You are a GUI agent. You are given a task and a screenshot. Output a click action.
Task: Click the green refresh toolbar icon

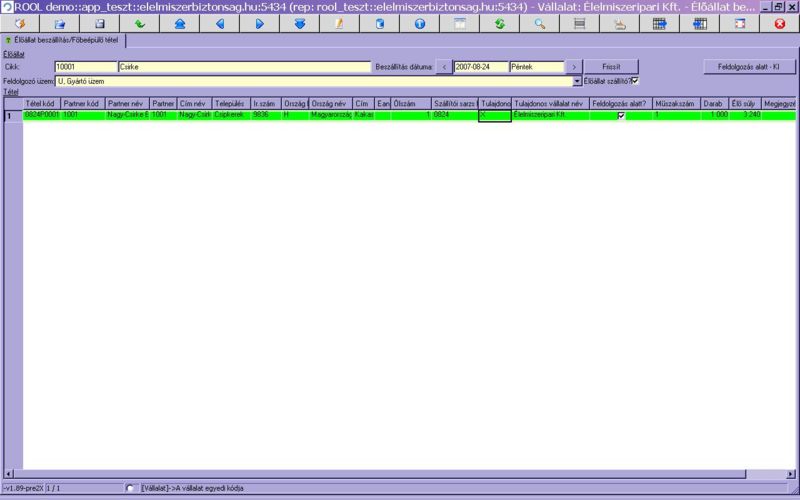(x=499, y=23)
